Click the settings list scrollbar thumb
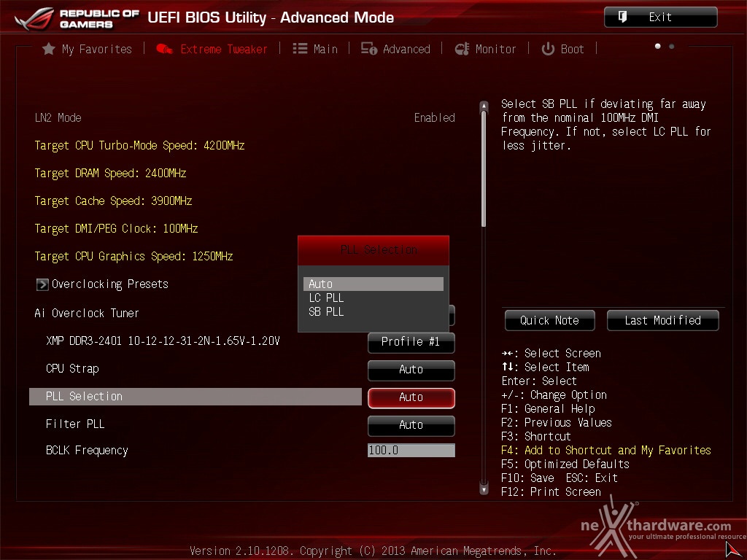Screen dimensions: 747x560 coord(484,169)
